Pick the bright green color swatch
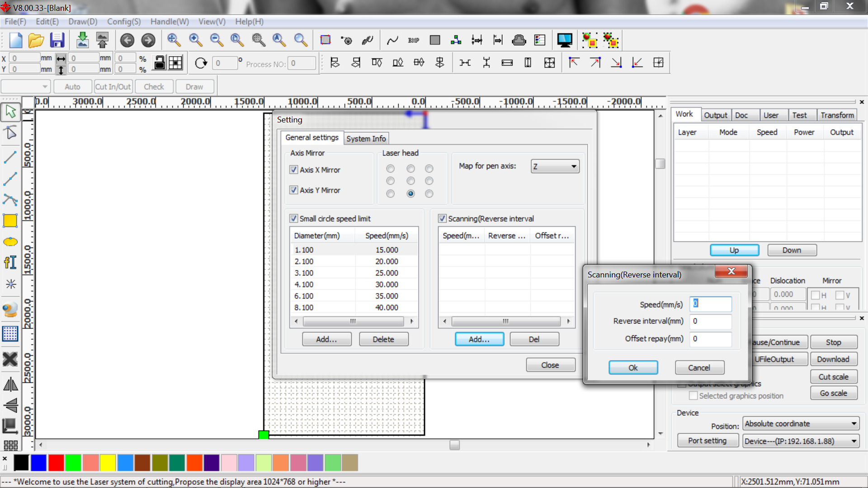 pos(73,463)
